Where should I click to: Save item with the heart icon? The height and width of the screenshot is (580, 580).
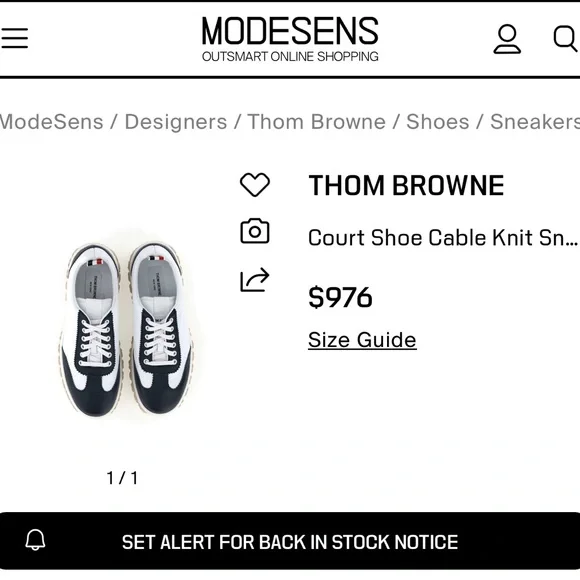click(x=255, y=184)
